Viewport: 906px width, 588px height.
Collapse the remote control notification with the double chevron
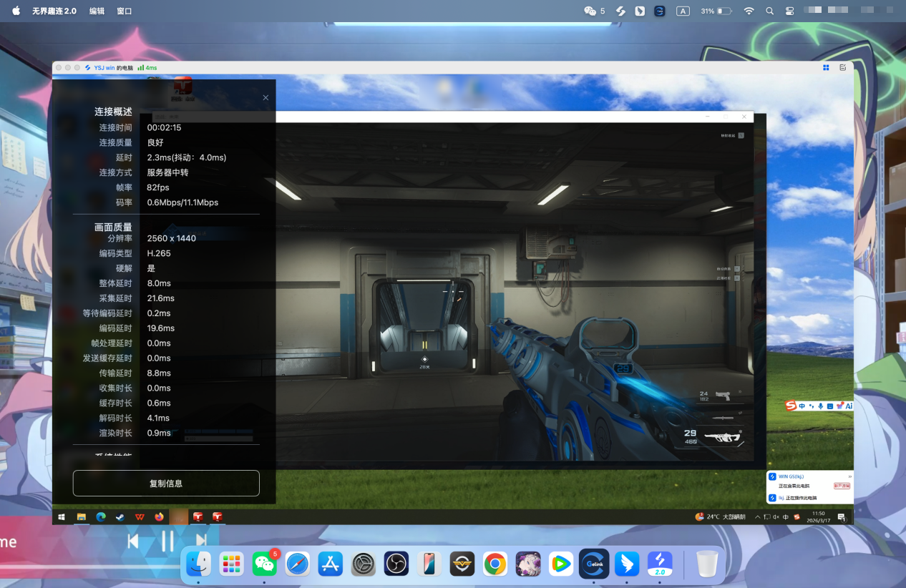coord(849,476)
